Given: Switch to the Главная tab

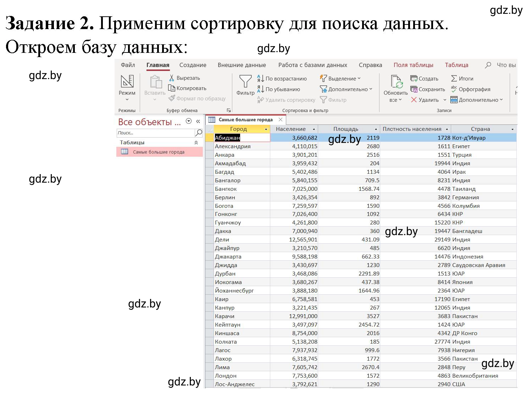Looking at the screenshot, I should pos(158,65).
